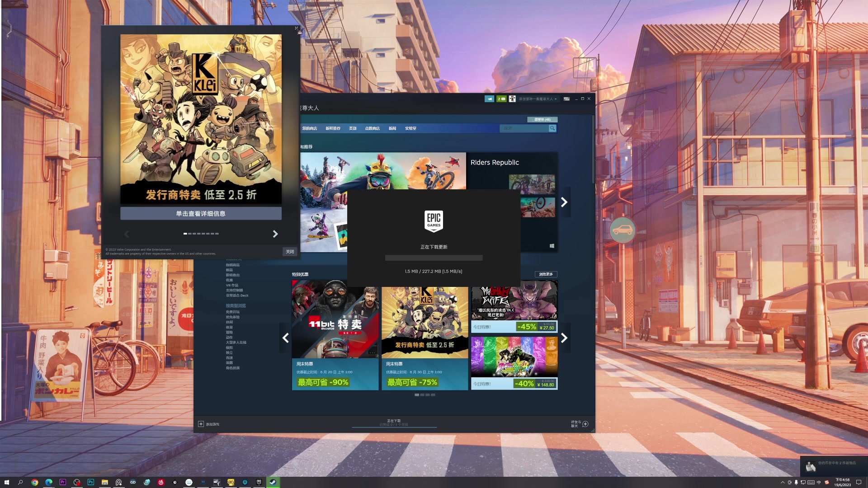Open the 实验室 store tab
The image size is (868, 488).
click(x=410, y=128)
